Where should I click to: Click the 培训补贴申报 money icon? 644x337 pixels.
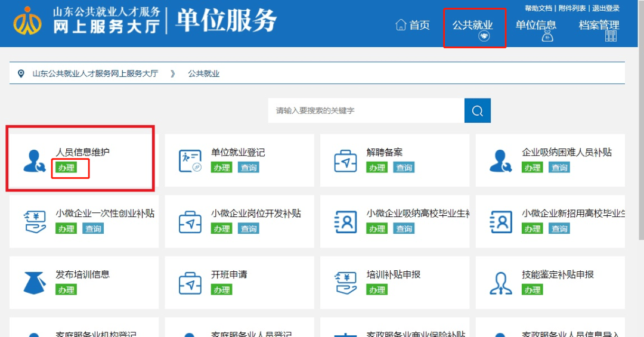pos(345,283)
